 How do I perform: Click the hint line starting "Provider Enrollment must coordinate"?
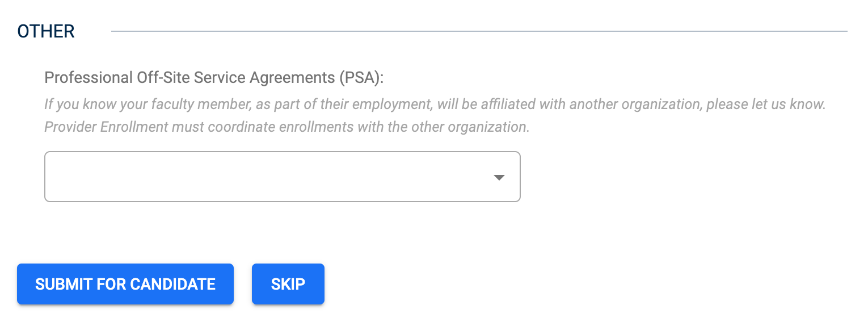(x=286, y=127)
